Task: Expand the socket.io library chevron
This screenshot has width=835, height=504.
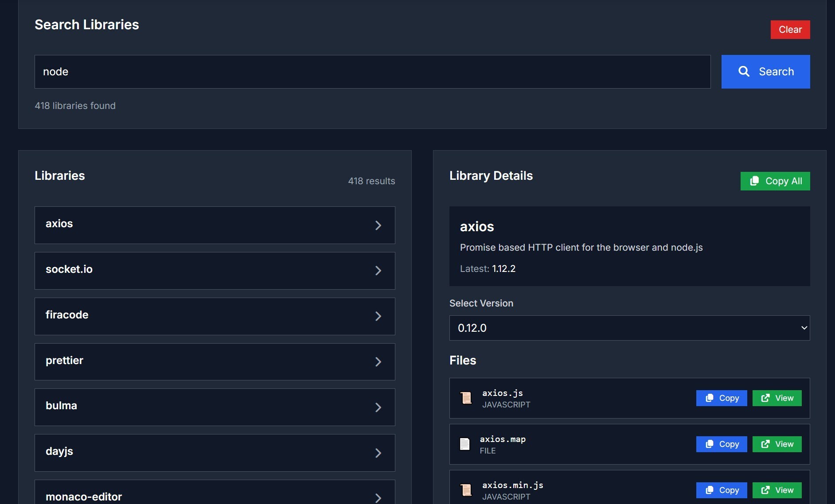Action: (378, 271)
